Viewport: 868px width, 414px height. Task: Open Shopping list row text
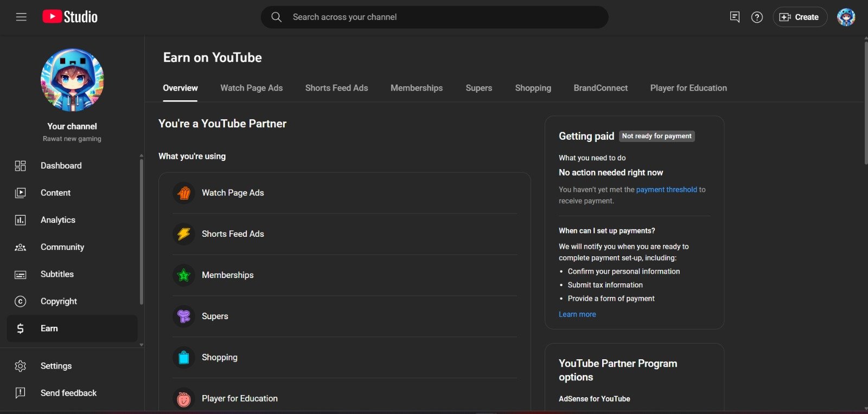[x=220, y=358]
